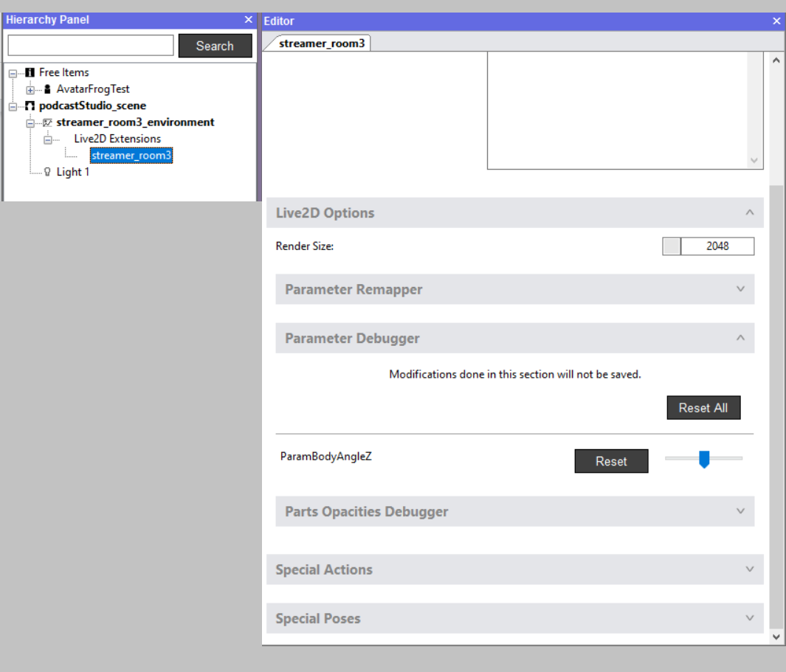Screen dimensions: 786x672
Task: Collapse the streamer_room3_environment node
Action: click(30, 123)
